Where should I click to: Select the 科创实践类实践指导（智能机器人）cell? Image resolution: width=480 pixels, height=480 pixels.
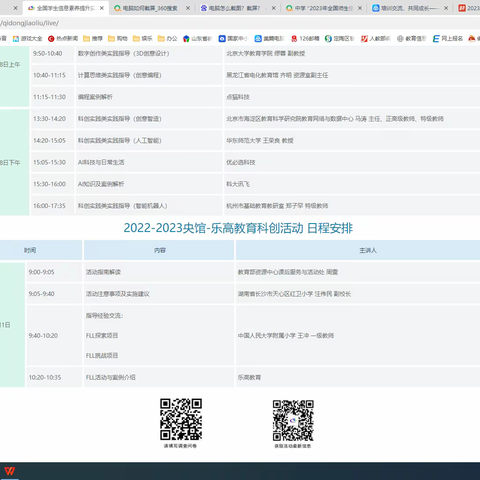(x=149, y=206)
